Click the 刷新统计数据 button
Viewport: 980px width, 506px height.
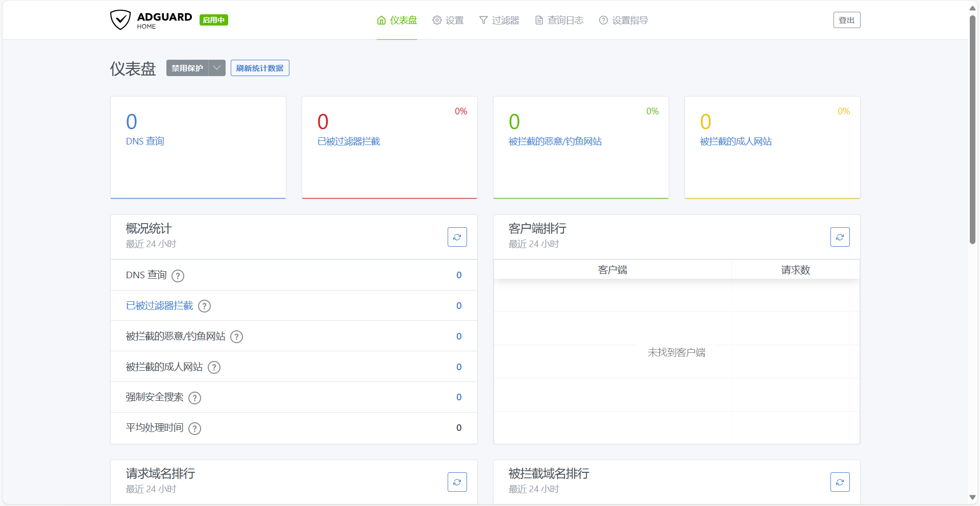pos(260,68)
